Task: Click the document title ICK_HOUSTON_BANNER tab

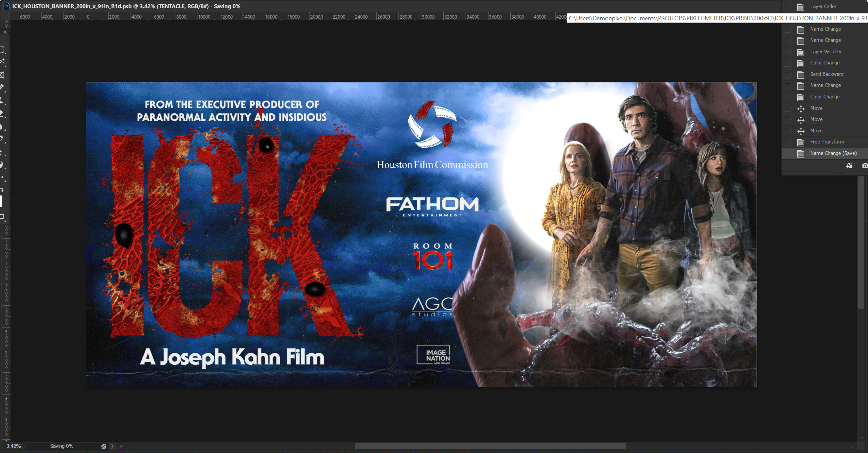Action: 126,6
